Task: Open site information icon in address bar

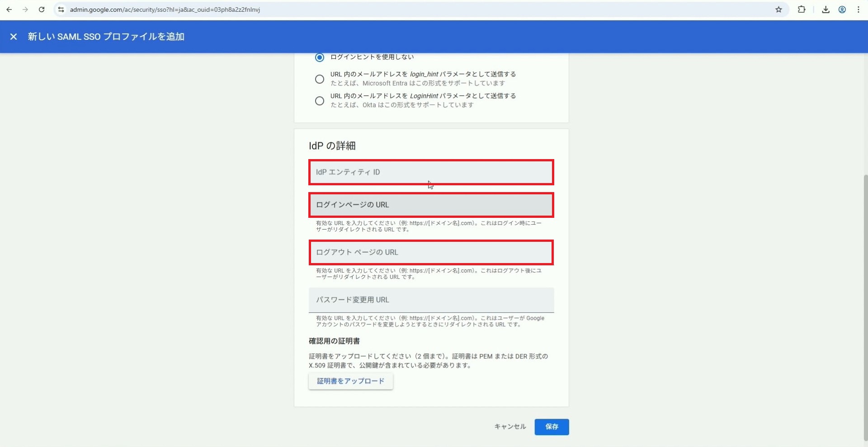Action: 61,9
